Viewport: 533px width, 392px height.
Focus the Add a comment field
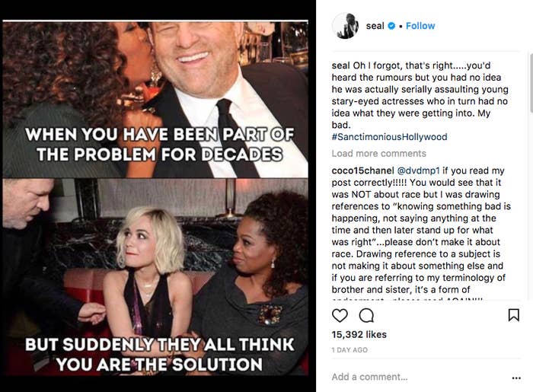[418, 377]
